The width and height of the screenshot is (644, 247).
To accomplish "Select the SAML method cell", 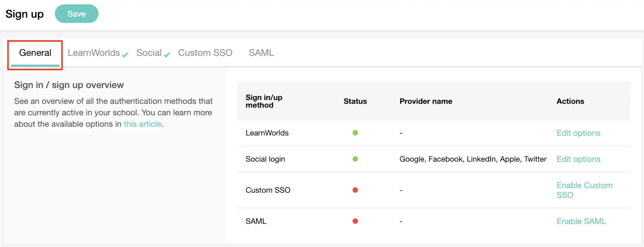I will (256, 221).
